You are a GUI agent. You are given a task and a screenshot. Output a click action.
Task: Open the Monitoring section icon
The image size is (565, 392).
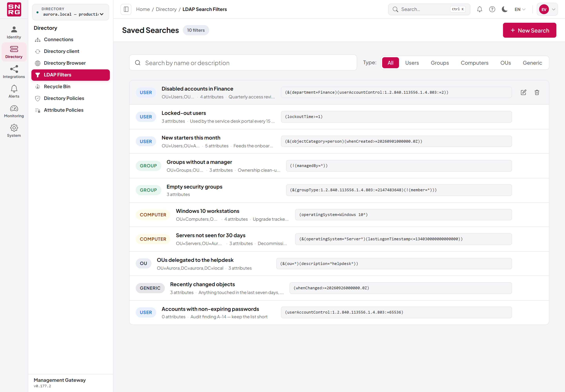pyautogui.click(x=14, y=108)
